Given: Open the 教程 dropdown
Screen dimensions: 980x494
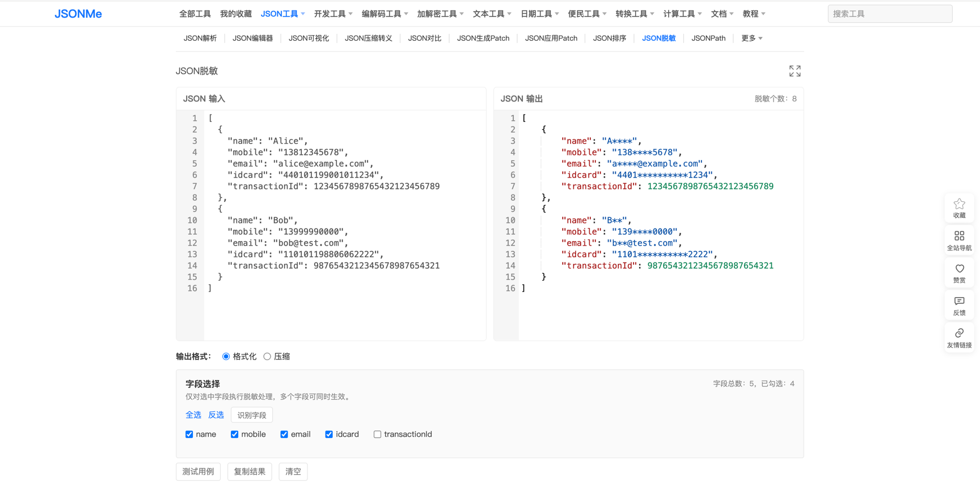Looking at the screenshot, I should click(754, 14).
